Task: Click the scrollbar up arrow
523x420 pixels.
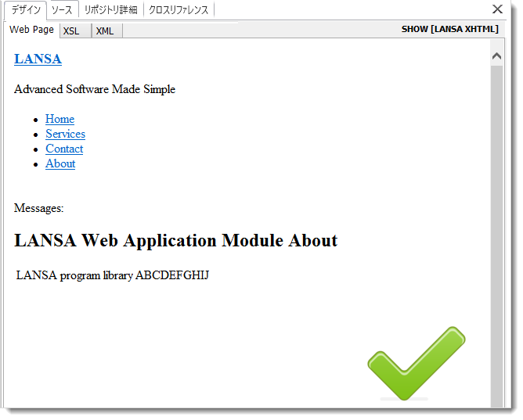Action: tap(496, 56)
